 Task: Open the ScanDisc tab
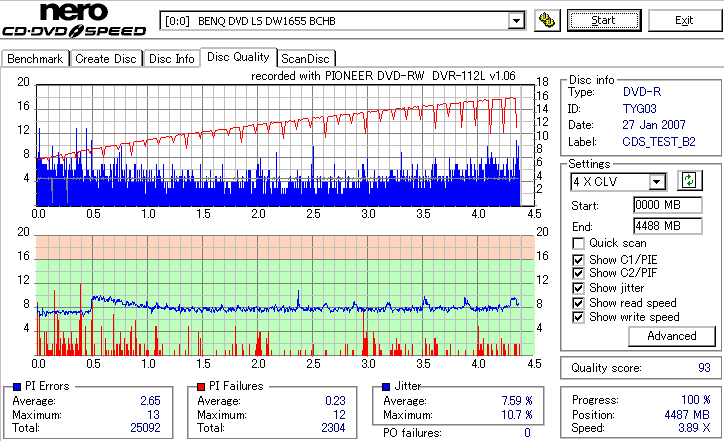(x=305, y=59)
